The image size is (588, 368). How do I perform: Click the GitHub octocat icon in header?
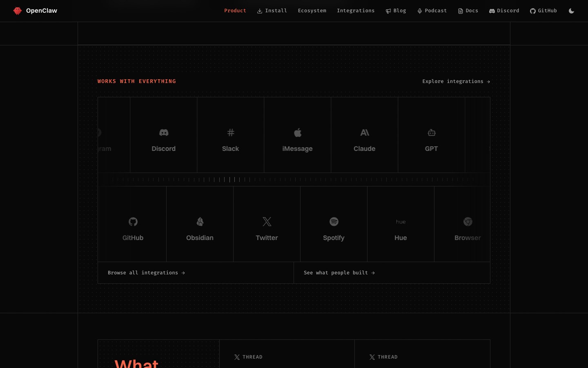coord(533,11)
